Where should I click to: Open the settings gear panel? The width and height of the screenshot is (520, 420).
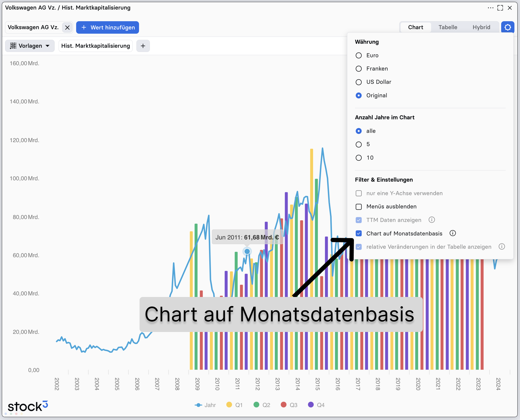click(x=508, y=27)
